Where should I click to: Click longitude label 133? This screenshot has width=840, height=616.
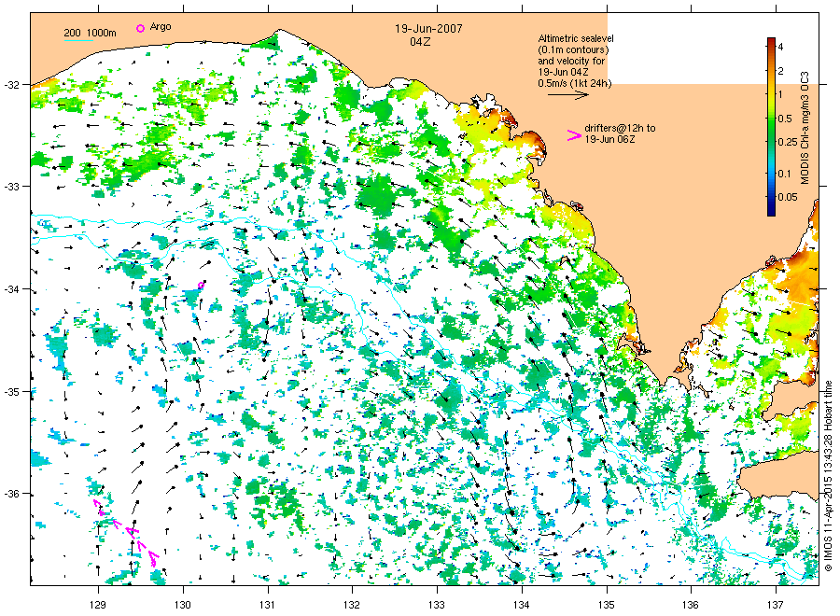[x=437, y=606]
